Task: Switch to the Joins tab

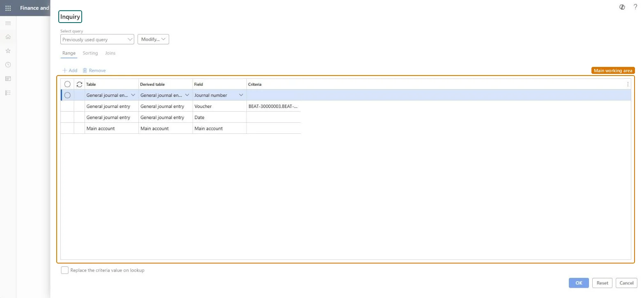Action: click(x=110, y=53)
